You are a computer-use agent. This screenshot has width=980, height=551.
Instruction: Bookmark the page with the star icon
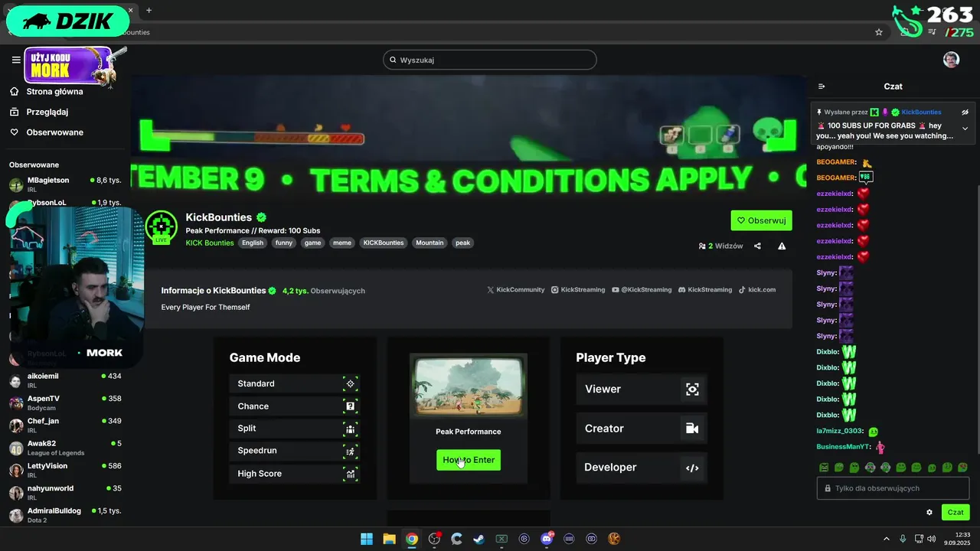pyautogui.click(x=879, y=32)
